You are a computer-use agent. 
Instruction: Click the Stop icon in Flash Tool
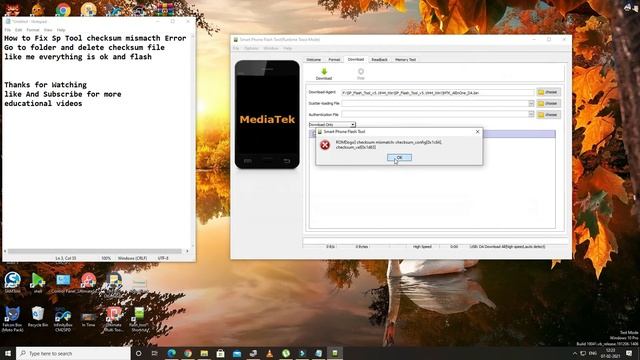[x=361, y=73]
